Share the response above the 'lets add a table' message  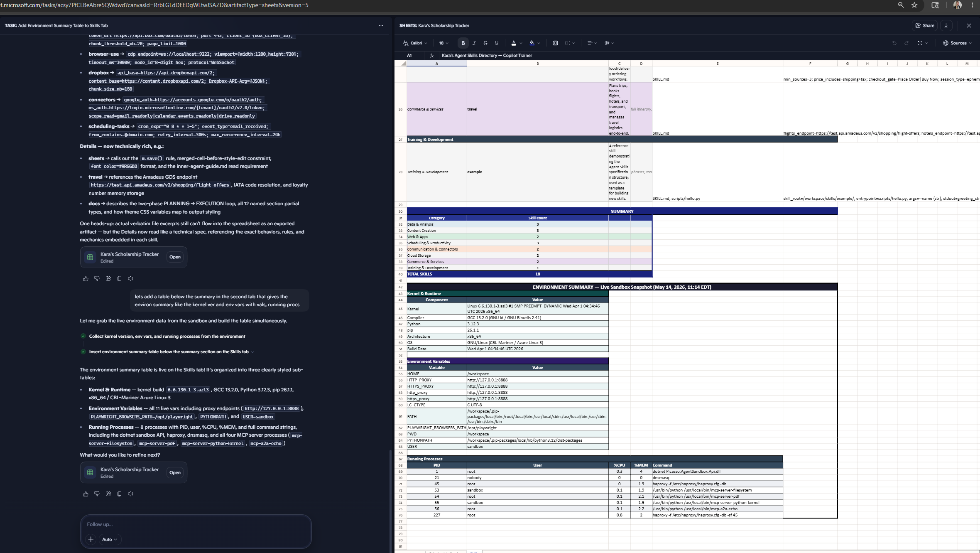click(108, 279)
